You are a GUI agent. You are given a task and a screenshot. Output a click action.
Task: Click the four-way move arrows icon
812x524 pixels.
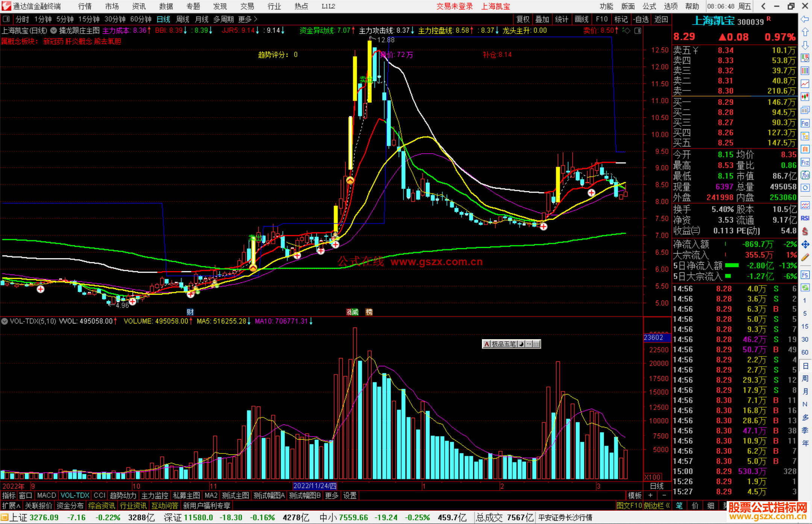click(805, 245)
